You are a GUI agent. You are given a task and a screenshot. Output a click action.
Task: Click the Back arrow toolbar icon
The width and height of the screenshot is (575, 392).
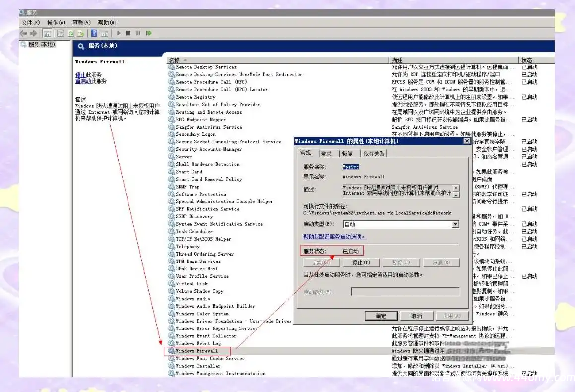[23, 33]
